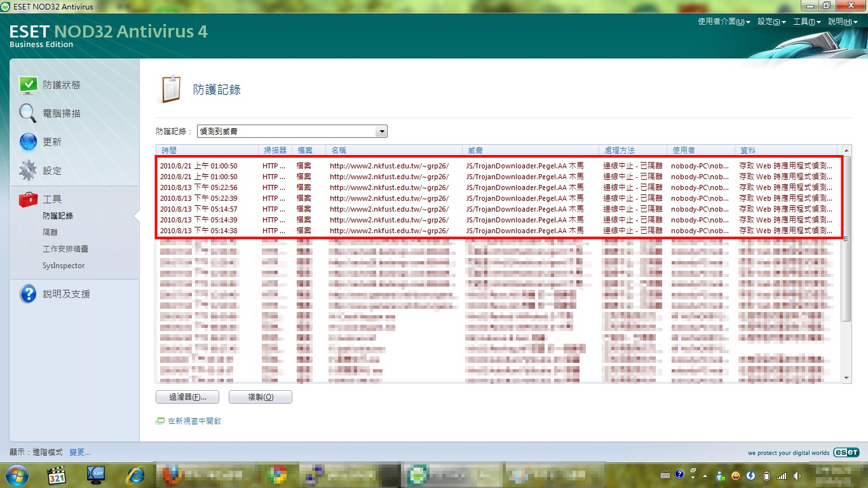Sort the log by the 使用者 column
The height and width of the screenshot is (488, 868).
pyautogui.click(x=701, y=151)
